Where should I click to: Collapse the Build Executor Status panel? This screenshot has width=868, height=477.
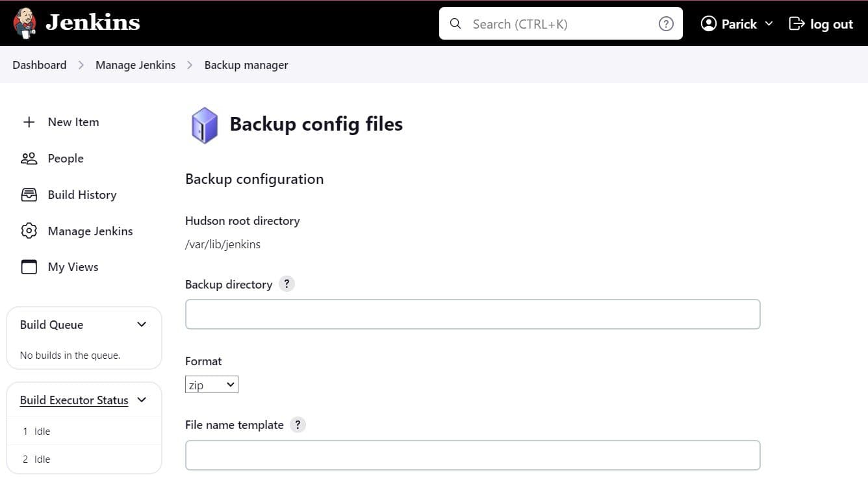141,400
